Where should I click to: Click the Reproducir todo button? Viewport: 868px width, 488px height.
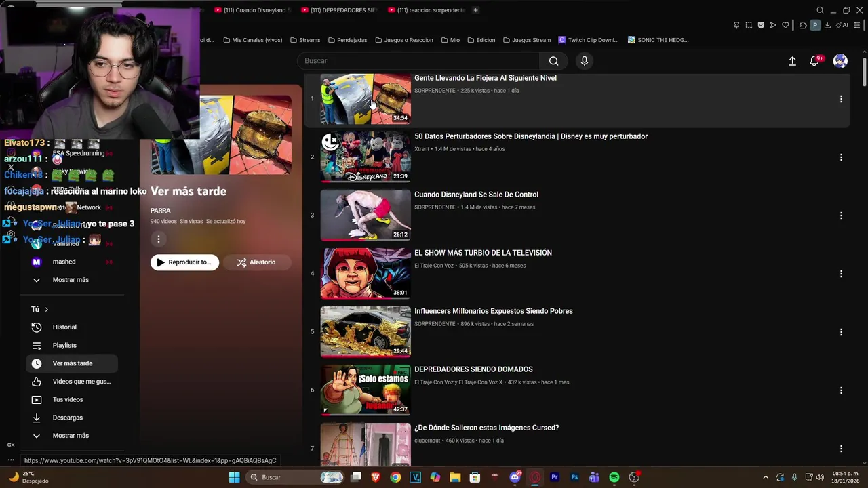pos(184,262)
